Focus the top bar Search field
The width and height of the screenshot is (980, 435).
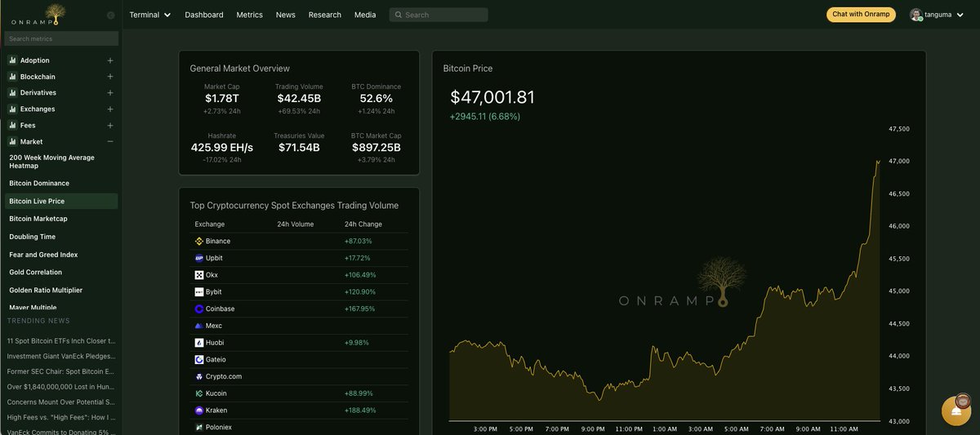coord(439,15)
